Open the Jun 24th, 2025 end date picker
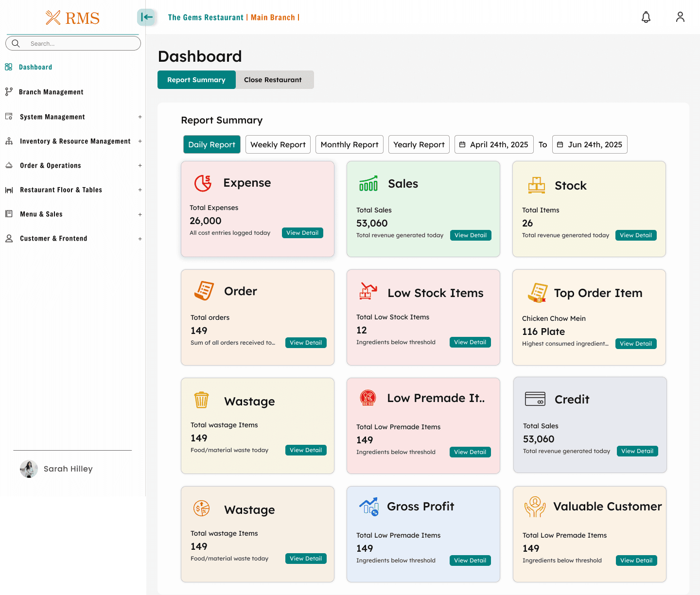This screenshot has height=595, width=700. point(589,144)
